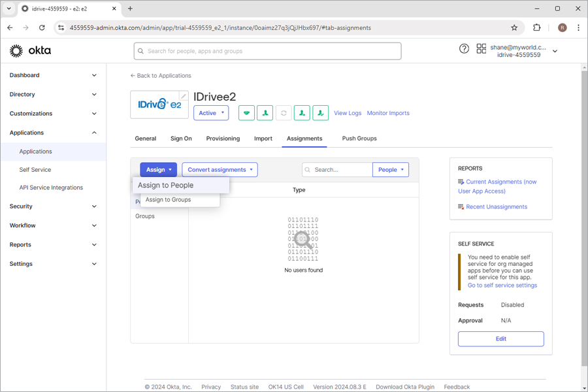Open the Active status dropdown
Viewport: 588px width, 392px height.
tap(211, 113)
